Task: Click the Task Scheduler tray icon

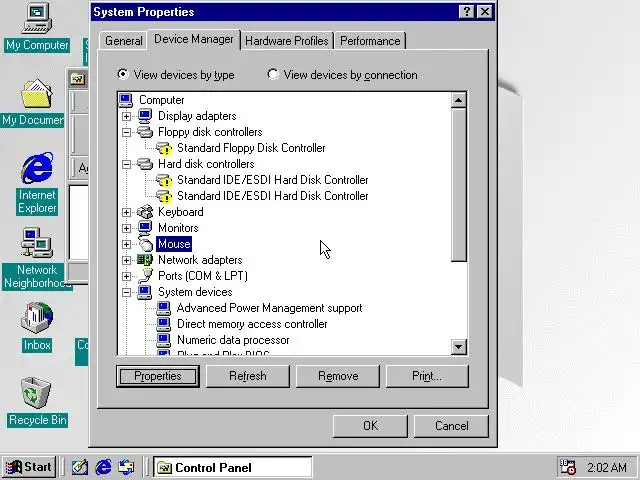Action: click(x=567, y=467)
